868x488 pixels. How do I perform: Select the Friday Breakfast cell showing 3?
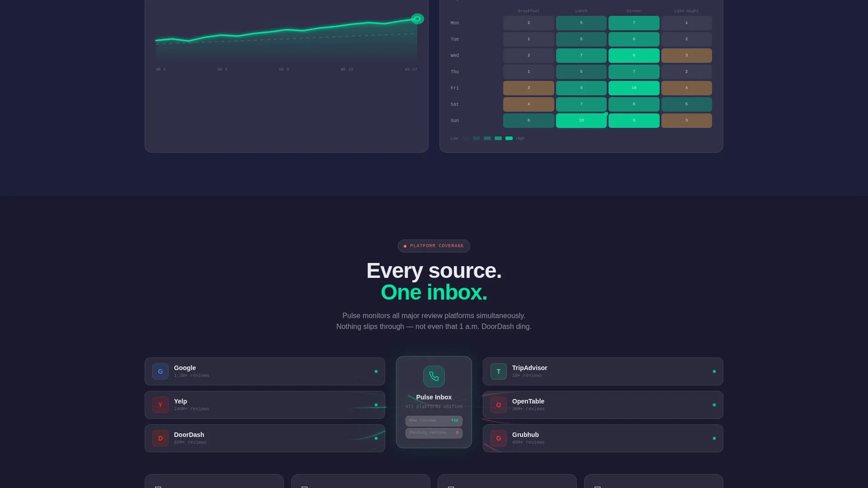pyautogui.click(x=528, y=88)
